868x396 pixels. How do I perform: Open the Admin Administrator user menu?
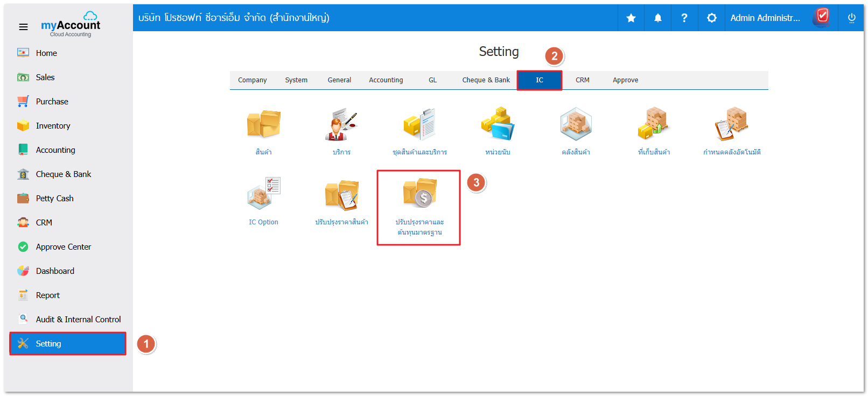(x=765, y=18)
